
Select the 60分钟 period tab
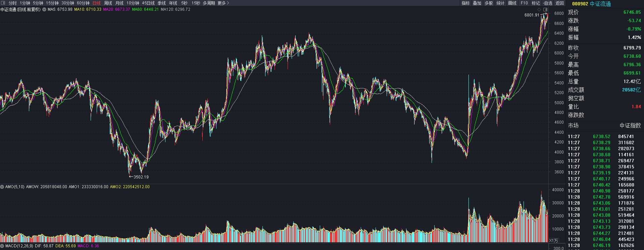pyautogui.click(x=83, y=3)
